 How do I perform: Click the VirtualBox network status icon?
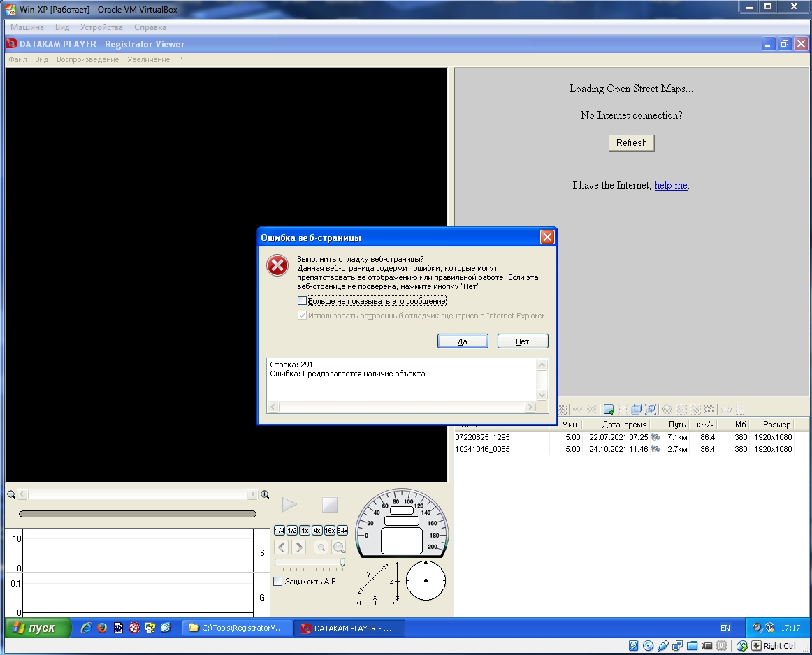677,646
